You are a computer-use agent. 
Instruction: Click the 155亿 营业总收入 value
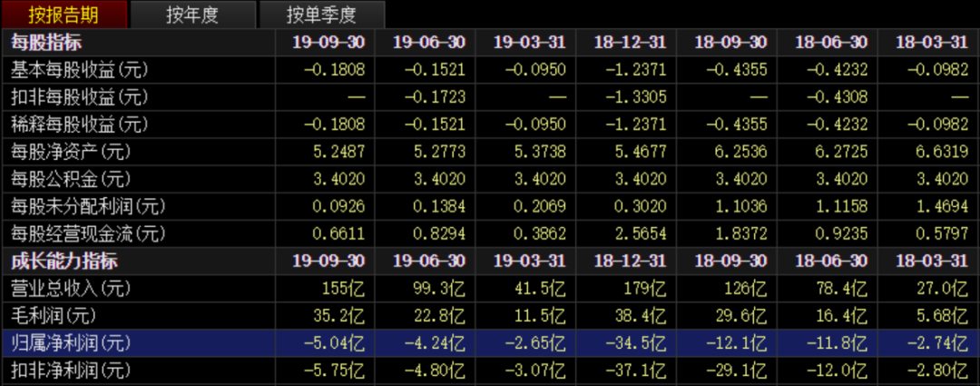pyautogui.click(x=345, y=289)
